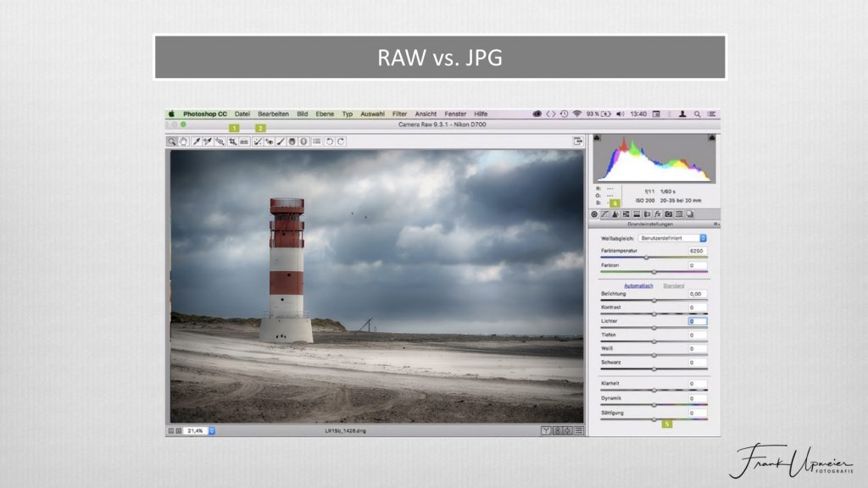Open the Lens Corrections panel icon

point(647,214)
